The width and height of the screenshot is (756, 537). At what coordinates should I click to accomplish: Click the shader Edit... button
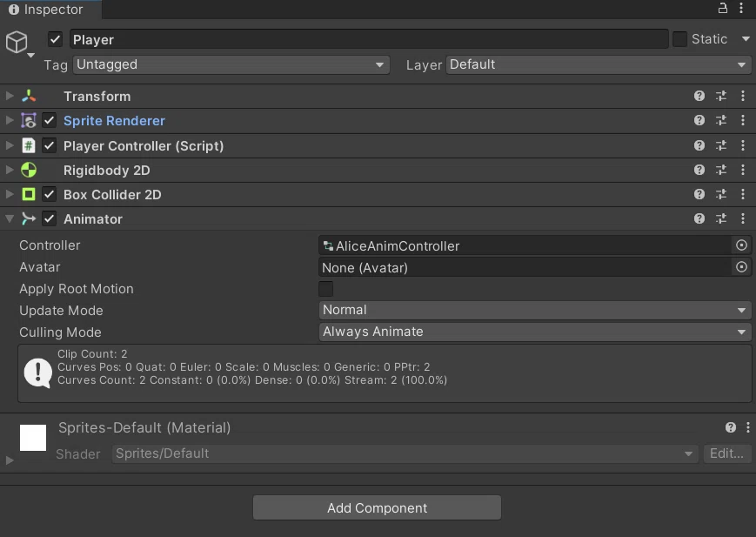[727, 453]
